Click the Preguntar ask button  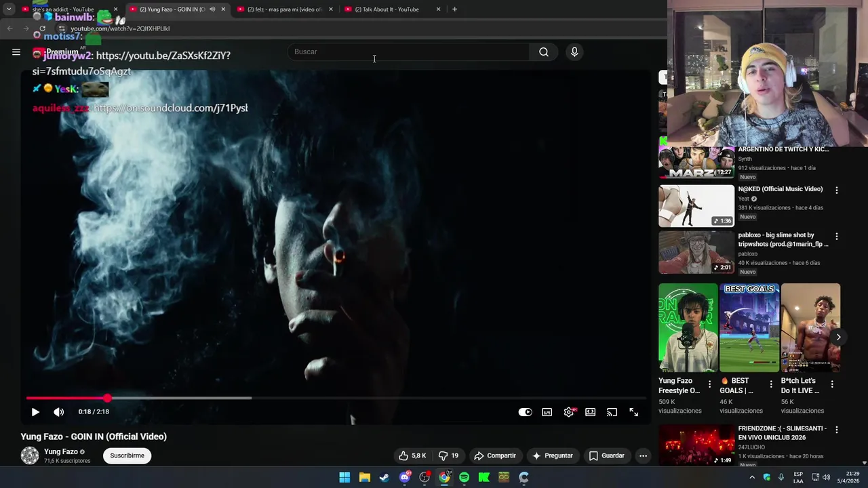(553, 455)
